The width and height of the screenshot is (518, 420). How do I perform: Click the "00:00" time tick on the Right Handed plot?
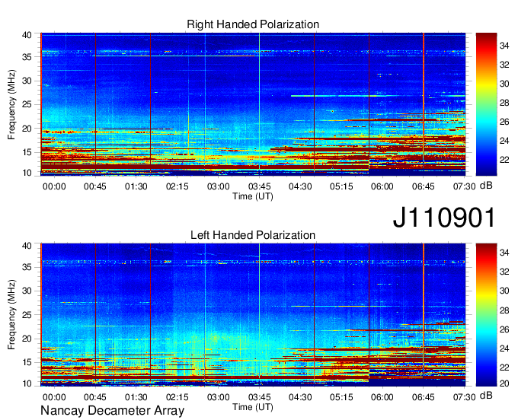tap(54, 186)
